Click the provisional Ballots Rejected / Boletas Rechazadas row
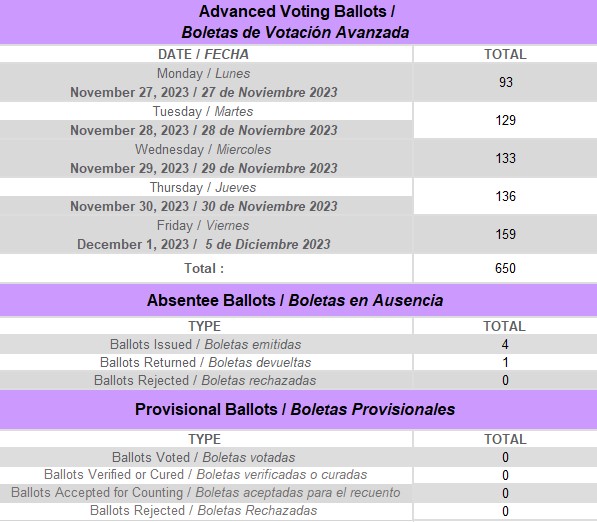 (298, 511)
